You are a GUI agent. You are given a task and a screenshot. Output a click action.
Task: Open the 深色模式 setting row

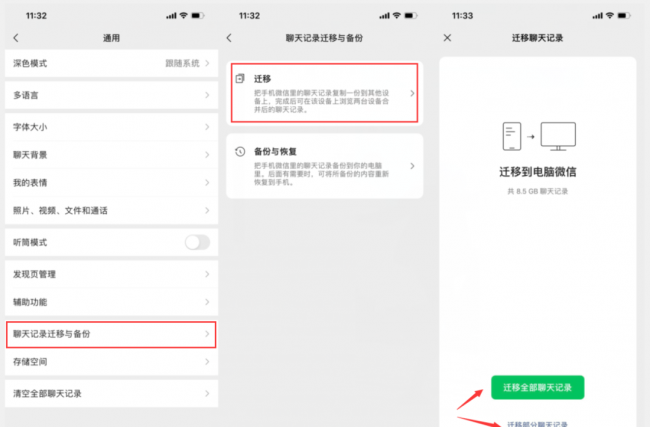point(111,63)
